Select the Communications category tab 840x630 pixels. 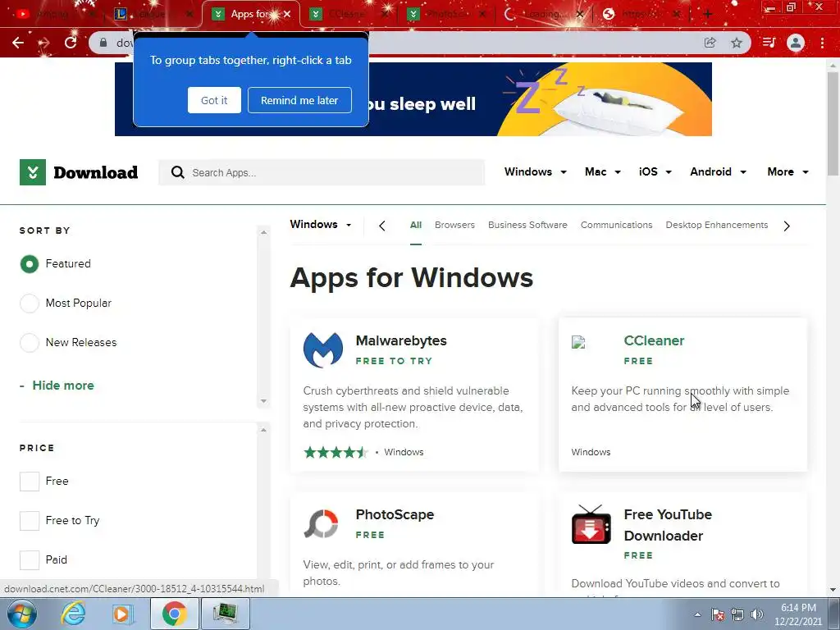(x=617, y=225)
